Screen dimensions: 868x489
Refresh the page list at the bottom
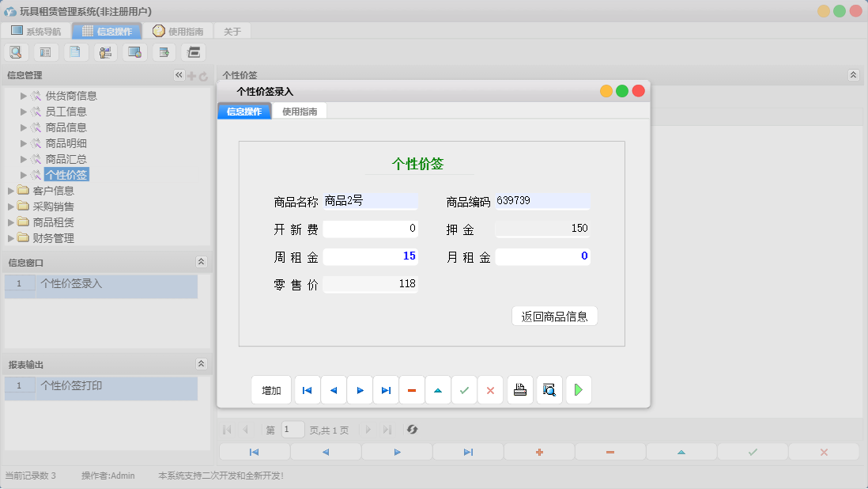pos(412,430)
